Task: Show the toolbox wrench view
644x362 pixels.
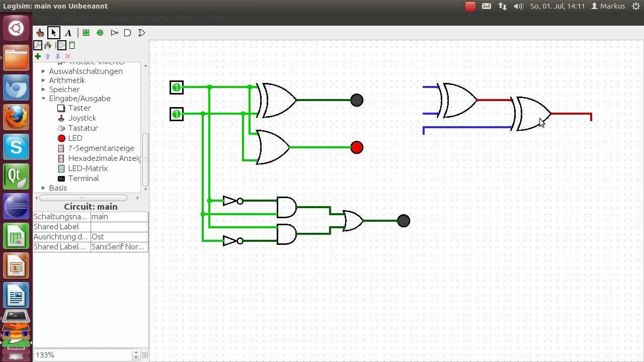Action: [x=38, y=45]
